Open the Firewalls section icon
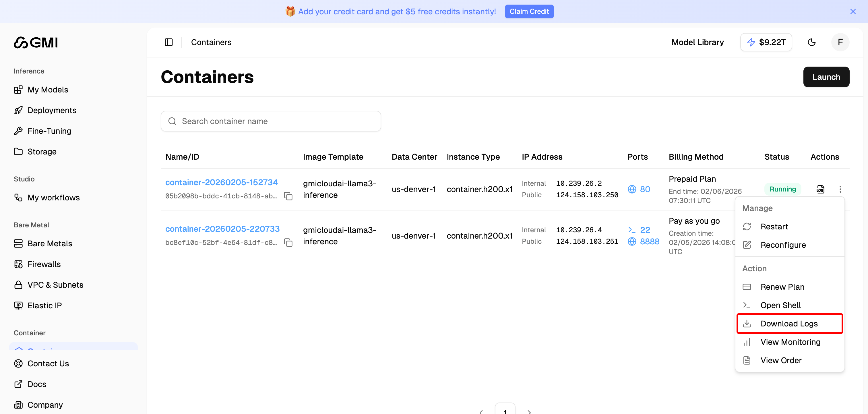 click(19, 264)
